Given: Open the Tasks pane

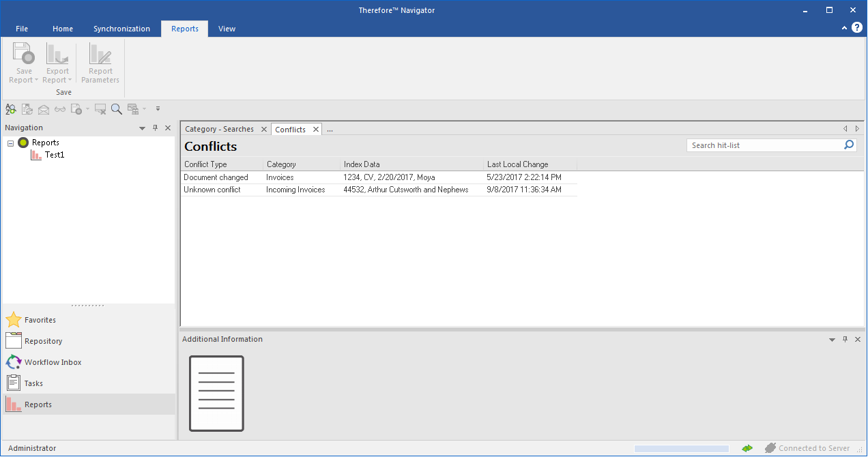Looking at the screenshot, I should click(33, 383).
